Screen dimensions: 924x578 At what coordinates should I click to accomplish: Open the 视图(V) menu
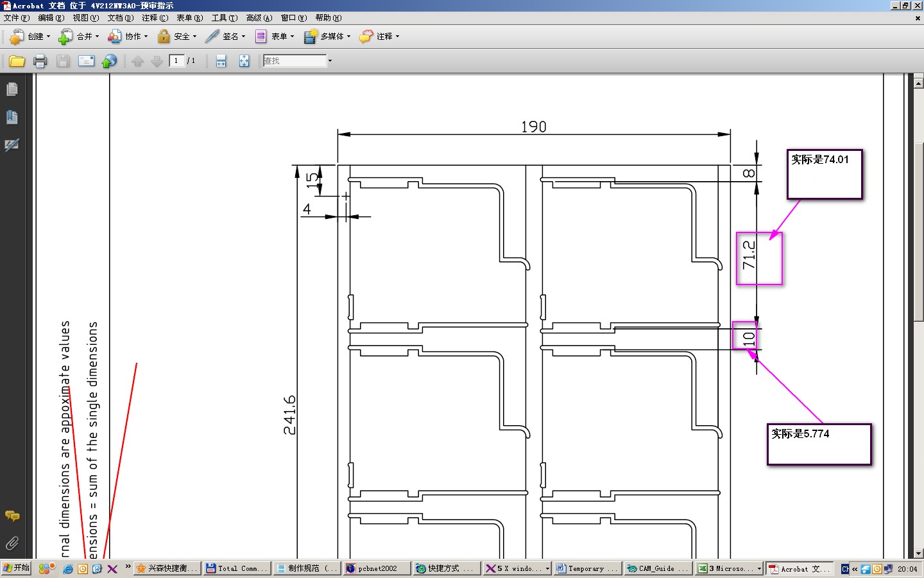86,18
